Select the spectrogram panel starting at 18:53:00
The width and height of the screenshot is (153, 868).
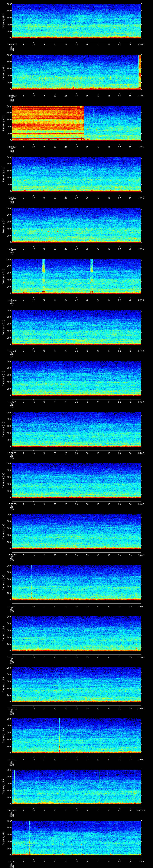point(76,480)
